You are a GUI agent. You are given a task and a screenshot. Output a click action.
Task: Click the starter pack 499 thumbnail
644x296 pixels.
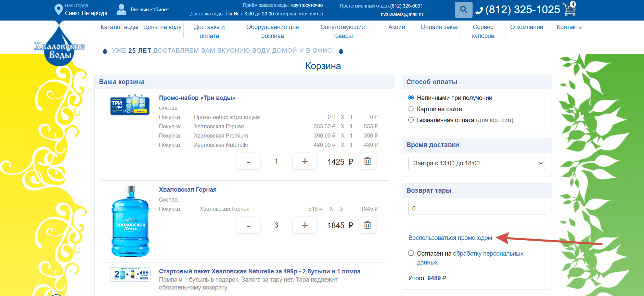tap(130, 274)
